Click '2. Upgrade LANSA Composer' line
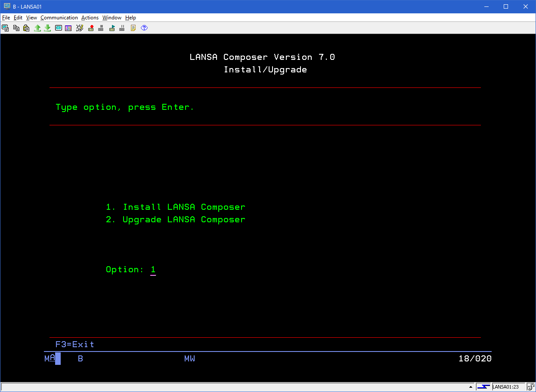The width and height of the screenshot is (536, 392). coord(176,220)
